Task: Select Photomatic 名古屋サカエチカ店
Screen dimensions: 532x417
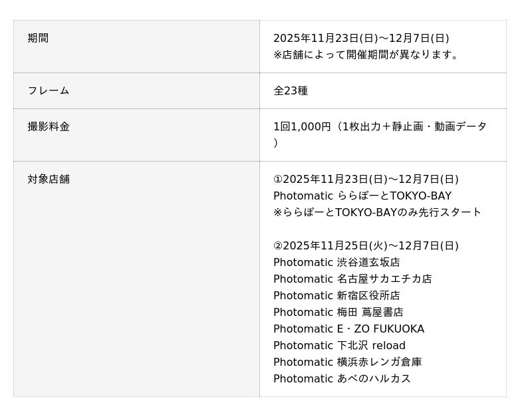Action: coord(352,279)
